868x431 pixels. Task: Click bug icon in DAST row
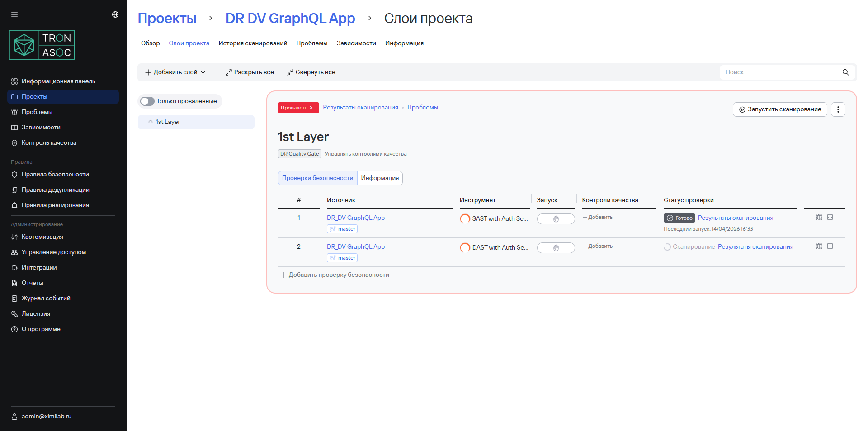819,246
